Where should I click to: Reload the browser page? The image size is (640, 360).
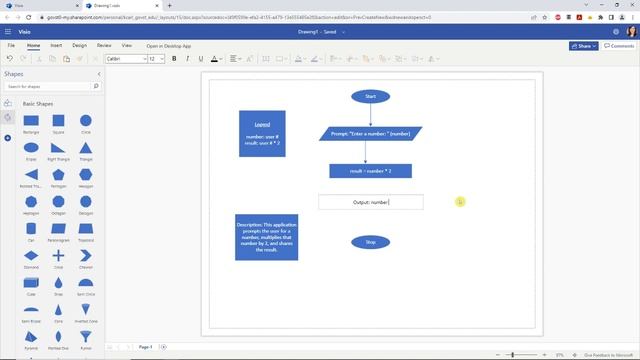pos(29,17)
